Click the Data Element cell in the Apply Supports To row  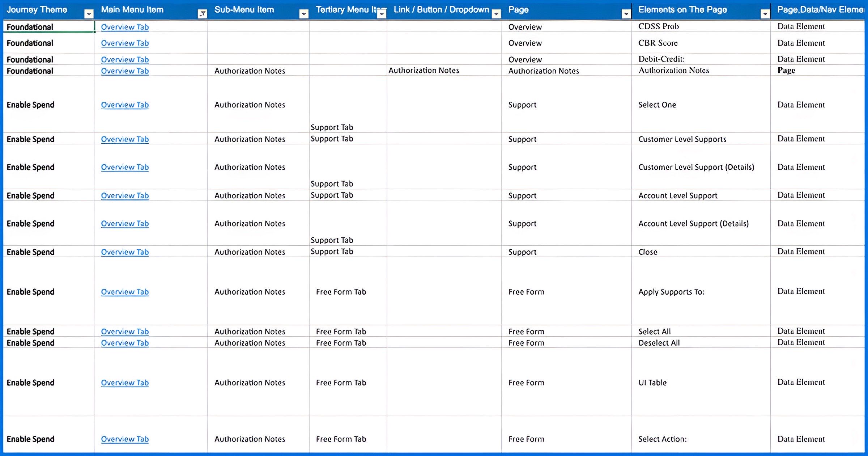(817, 291)
